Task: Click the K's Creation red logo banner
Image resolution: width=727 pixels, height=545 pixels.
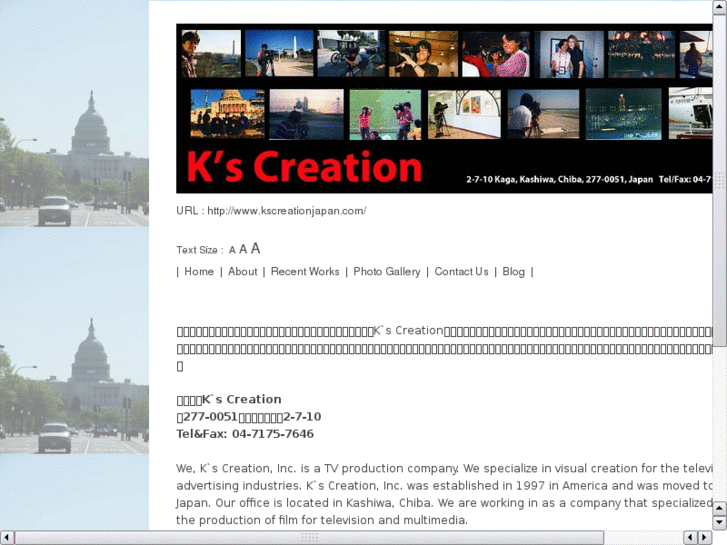Action: [304, 167]
